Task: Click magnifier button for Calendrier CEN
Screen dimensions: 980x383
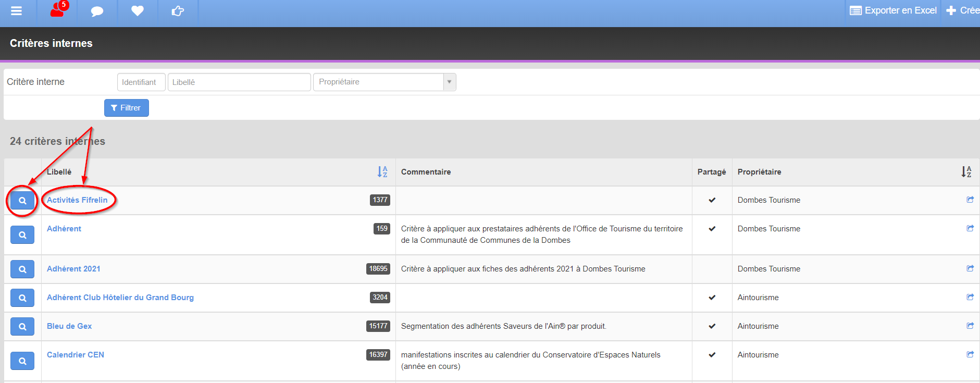Action: pyautogui.click(x=22, y=361)
